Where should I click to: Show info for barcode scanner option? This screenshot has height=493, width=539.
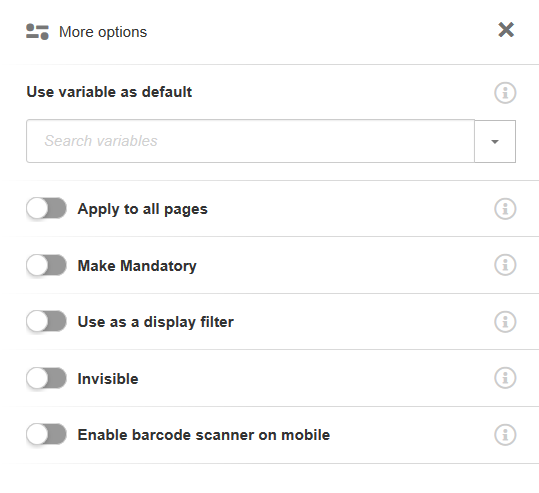[505, 435]
